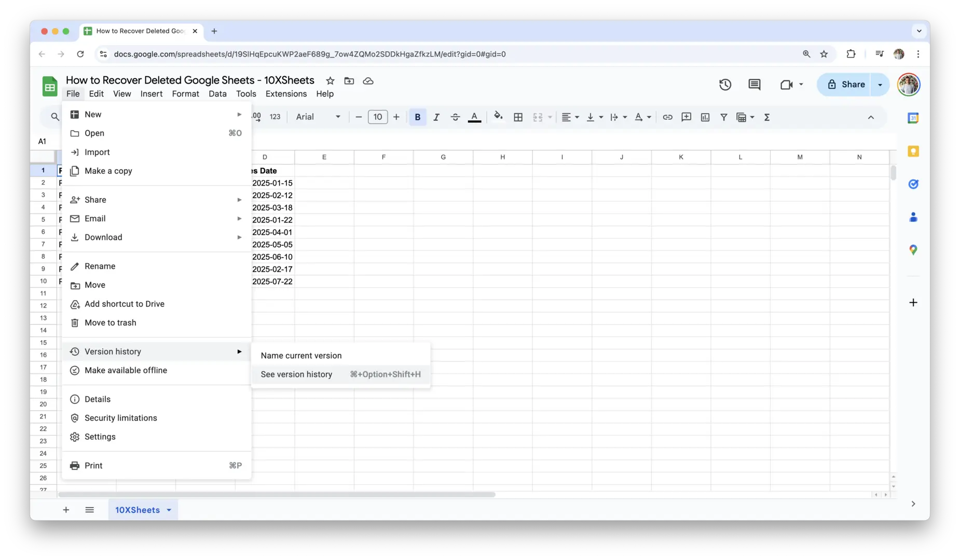Open the Details menu entry
Viewport: 960px width, 560px height.
[156, 399]
